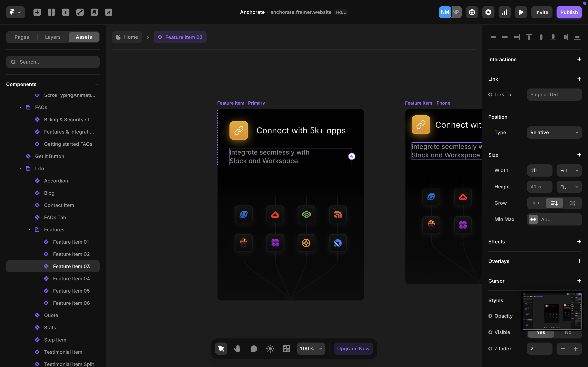Open the CMS database panel

(x=94, y=12)
